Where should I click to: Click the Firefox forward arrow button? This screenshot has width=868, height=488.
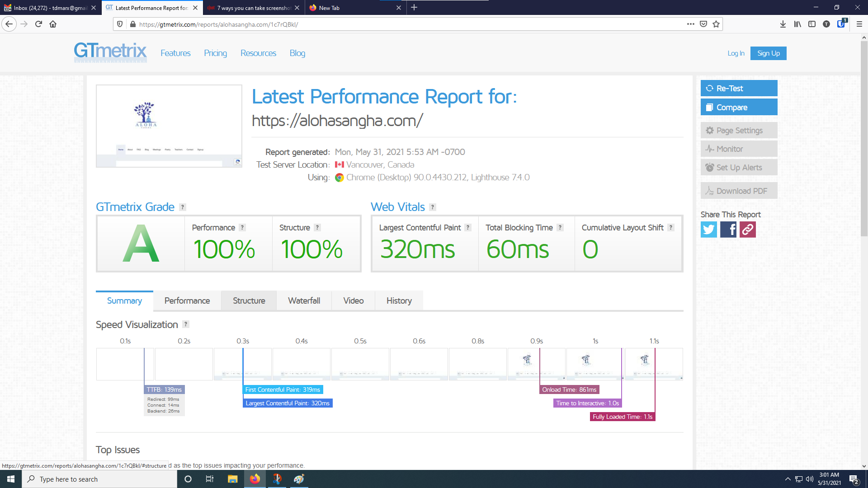point(24,24)
